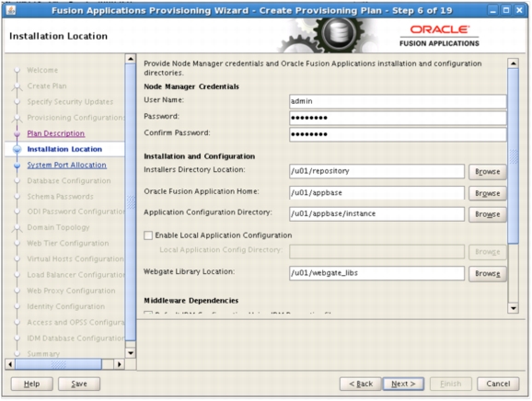Click main panel scroll down arrow
The image size is (532, 401).
coord(513,308)
